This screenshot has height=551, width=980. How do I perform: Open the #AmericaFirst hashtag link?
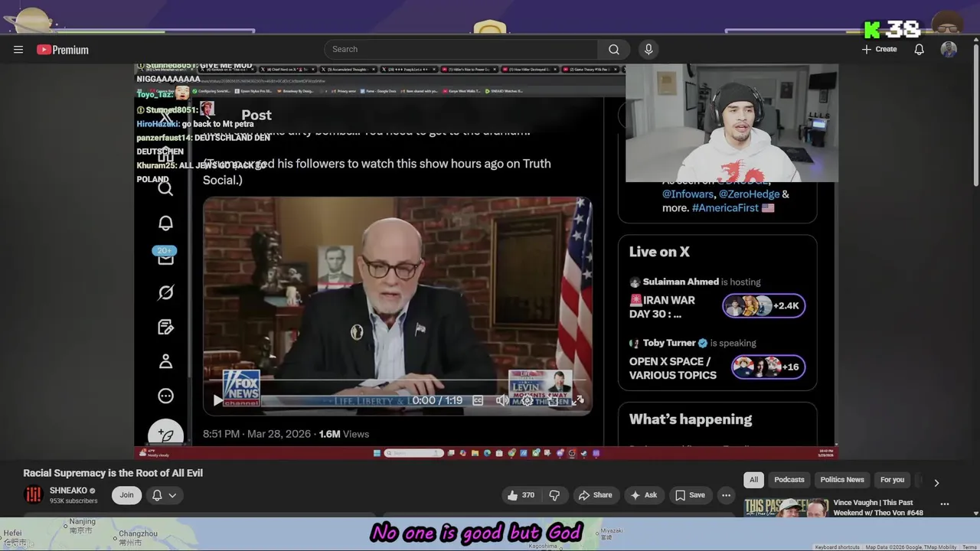point(726,208)
